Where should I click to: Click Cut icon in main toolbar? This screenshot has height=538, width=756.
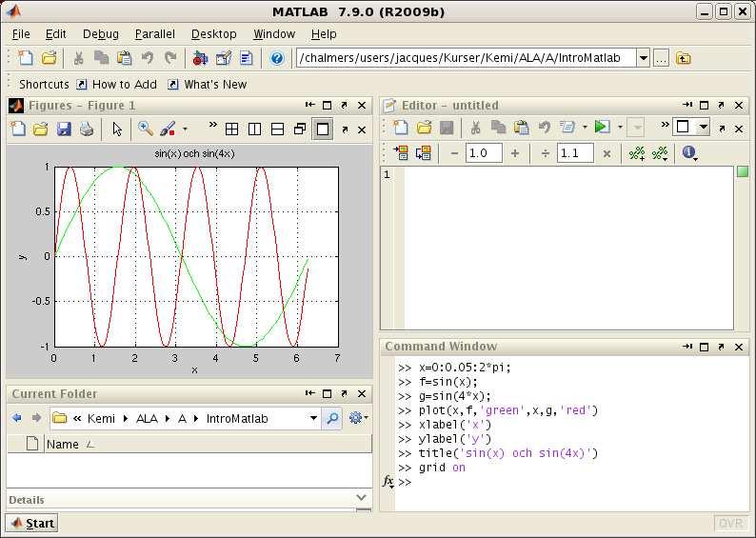(78, 58)
